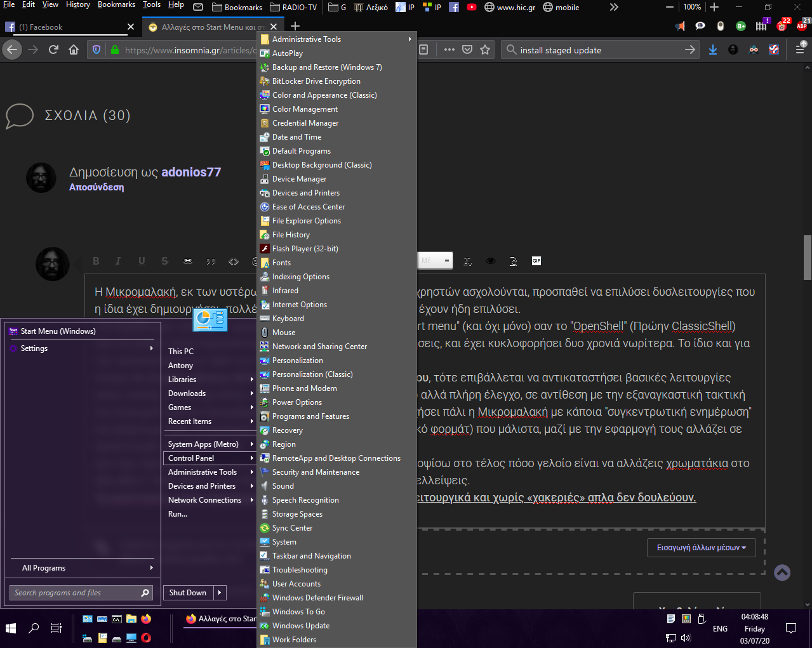The height and width of the screenshot is (648, 812).
Task: Open Firefox Tools menu
Action: coord(152,5)
